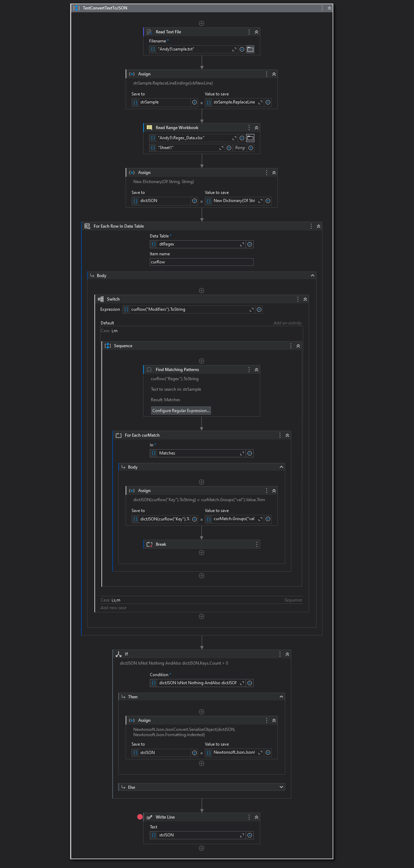Click Configure Regular Expression button
This screenshot has height=868, width=414.
click(181, 411)
